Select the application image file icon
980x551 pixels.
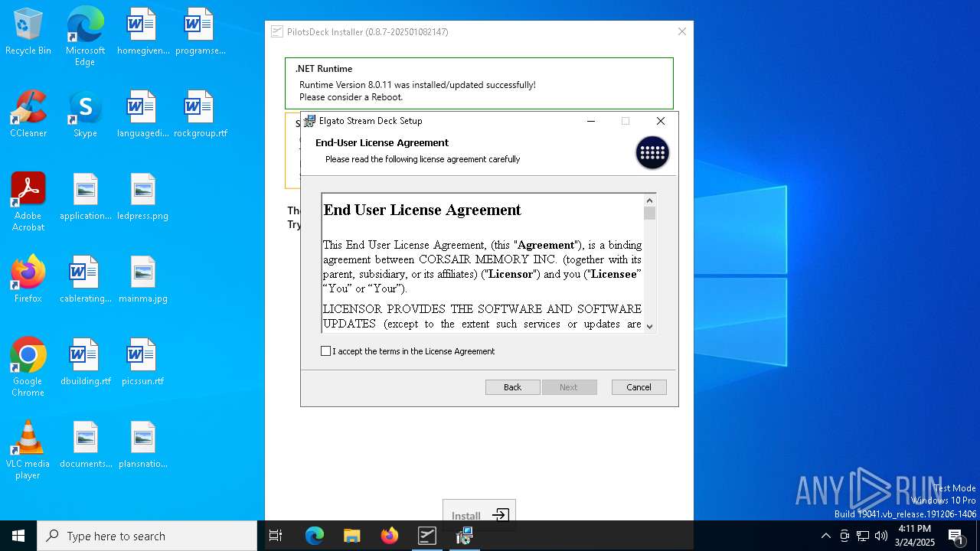(85, 197)
